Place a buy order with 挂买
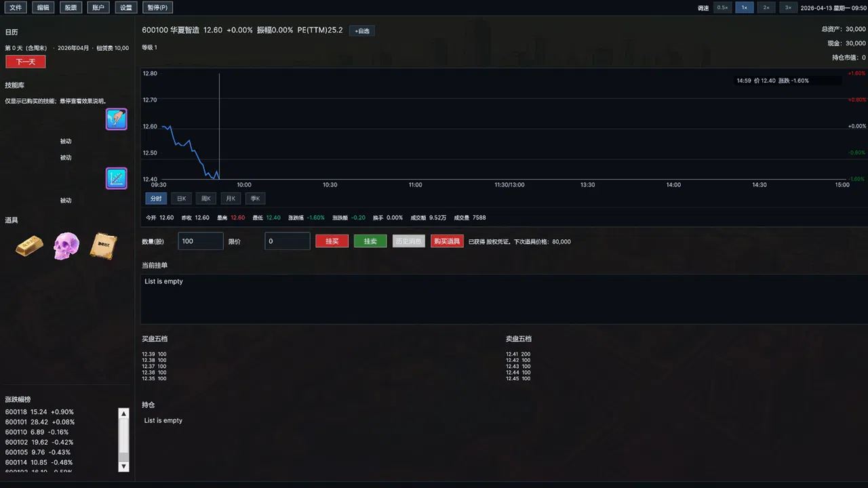The width and height of the screenshot is (868, 488). click(x=332, y=241)
